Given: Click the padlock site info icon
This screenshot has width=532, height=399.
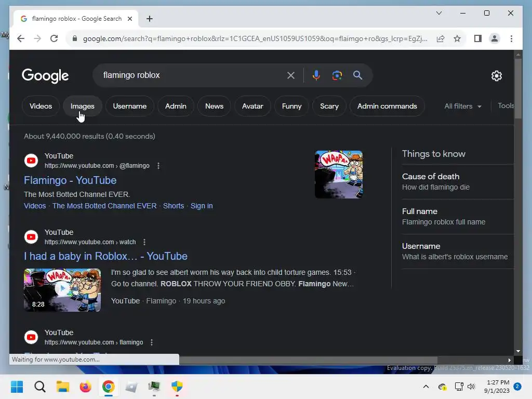Looking at the screenshot, I should point(75,38).
